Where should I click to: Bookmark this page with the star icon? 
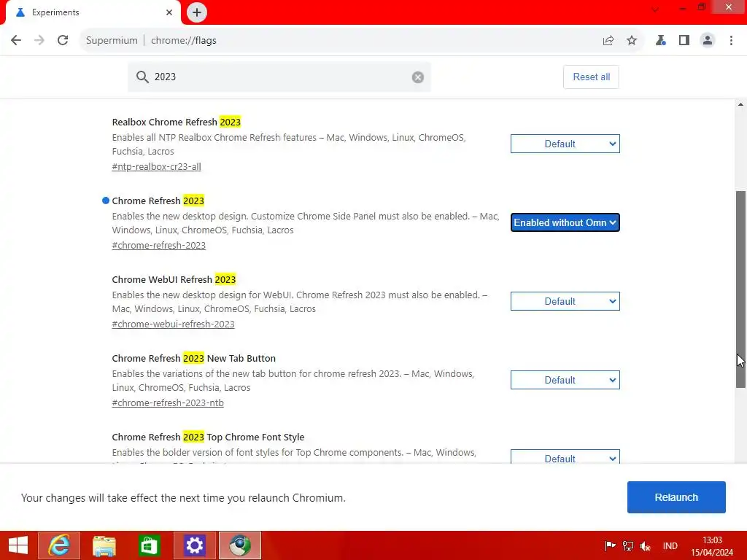[632, 41]
